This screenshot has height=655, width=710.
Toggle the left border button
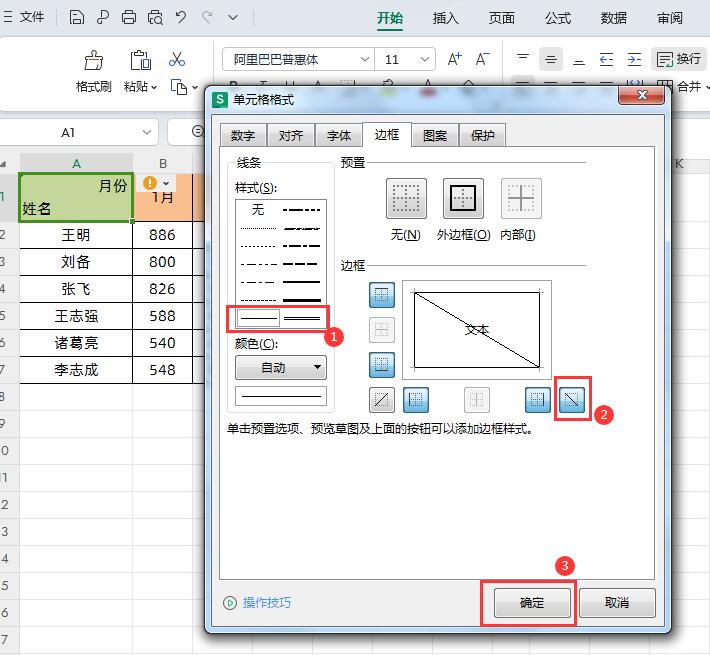(x=416, y=400)
